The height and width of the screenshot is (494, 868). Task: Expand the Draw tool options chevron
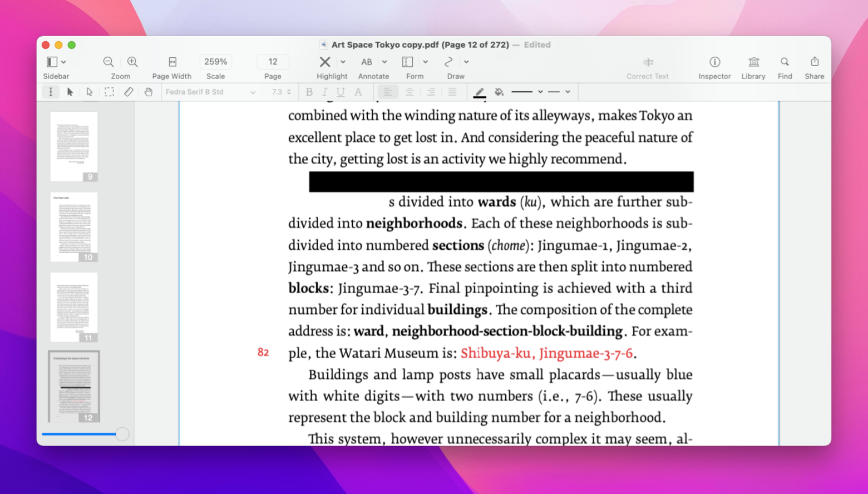(466, 62)
